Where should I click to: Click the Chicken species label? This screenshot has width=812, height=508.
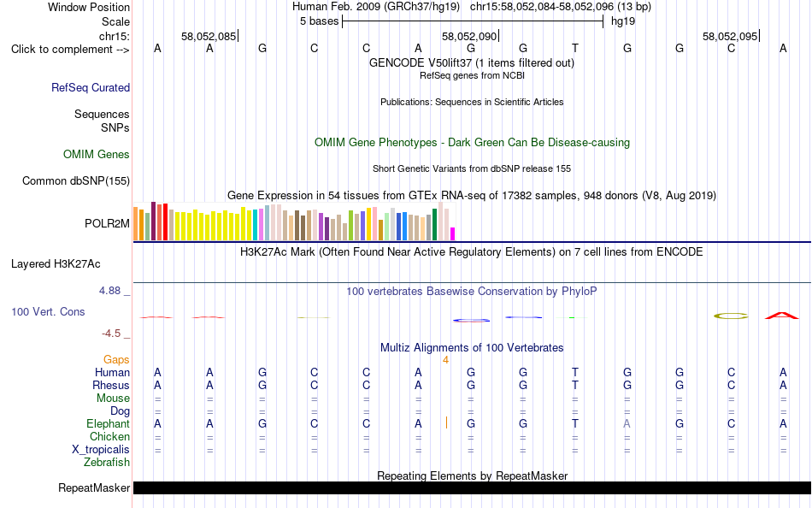point(109,437)
